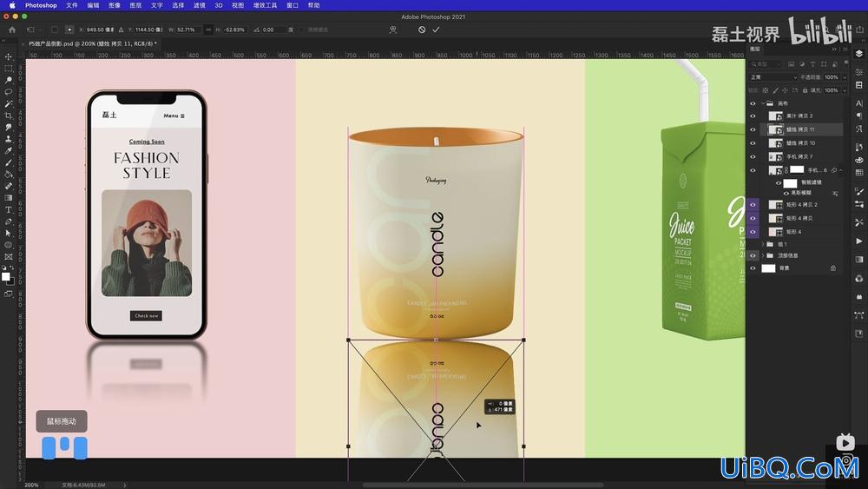868x489 pixels.
Task: Open the 图层 menu
Action: [135, 5]
